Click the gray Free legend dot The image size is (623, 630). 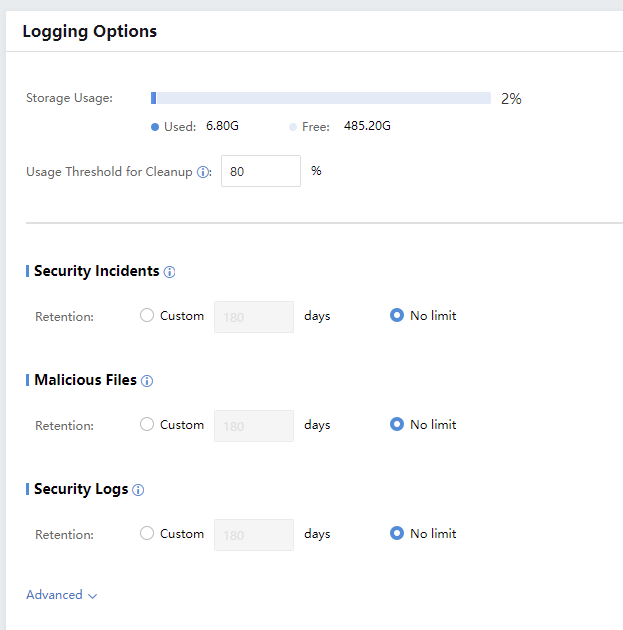tap(292, 127)
